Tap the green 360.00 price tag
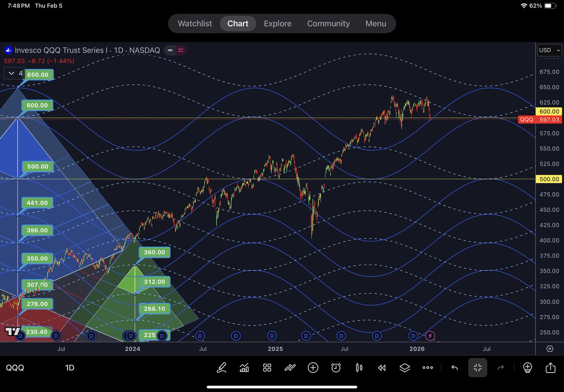This screenshot has height=392, width=564. pos(155,253)
